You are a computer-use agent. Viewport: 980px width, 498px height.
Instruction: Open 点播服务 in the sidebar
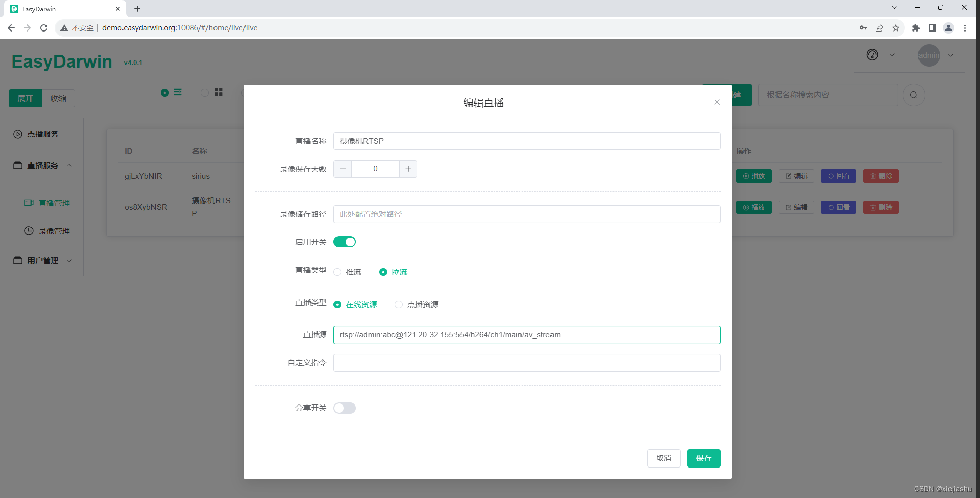pyautogui.click(x=43, y=134)
